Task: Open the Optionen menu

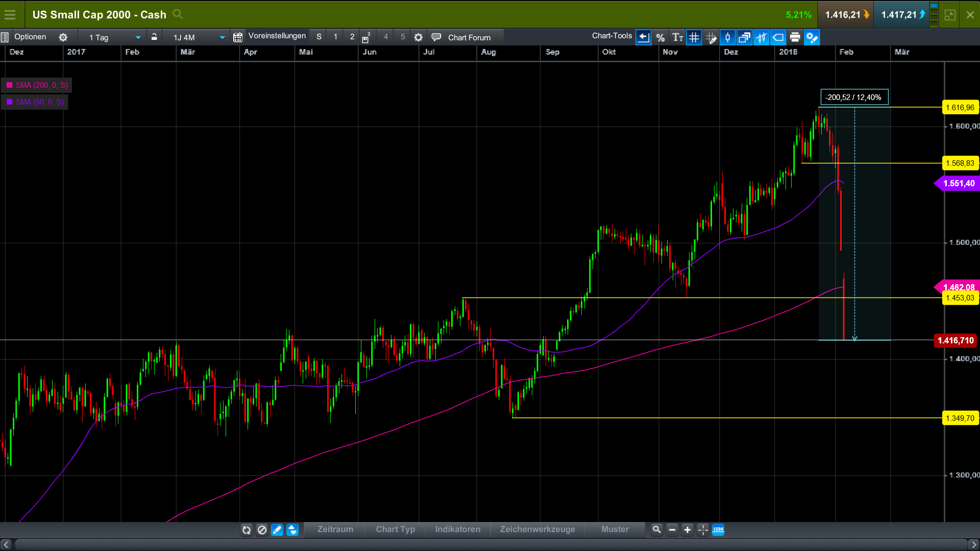Action: 30,37
